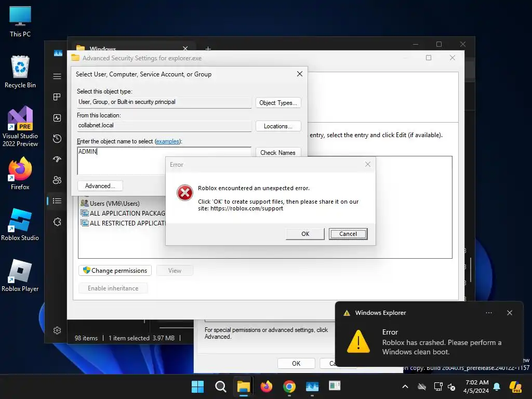Click the Change permissions button
Viewport: 532px width, 399px height.
[x=115, y=270]
